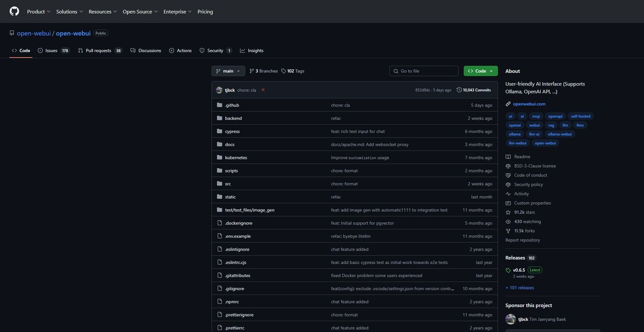The image size is (644, 332).
Task: Switch to the Pull requests tab
Action: (x=99, y=50)
